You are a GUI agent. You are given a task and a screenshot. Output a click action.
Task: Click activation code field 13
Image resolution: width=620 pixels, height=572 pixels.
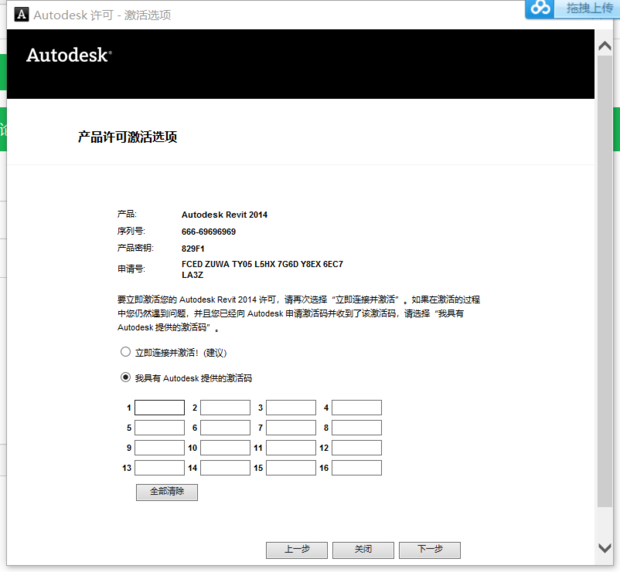click(160, 468)
